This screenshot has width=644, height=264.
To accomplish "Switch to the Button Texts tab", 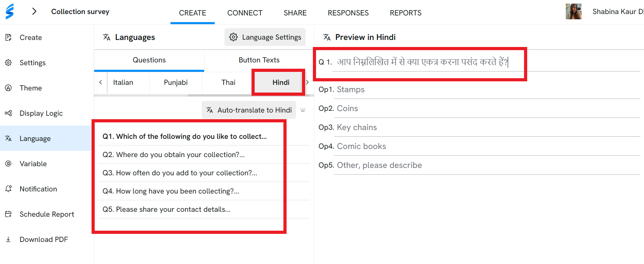I will 259,60.
